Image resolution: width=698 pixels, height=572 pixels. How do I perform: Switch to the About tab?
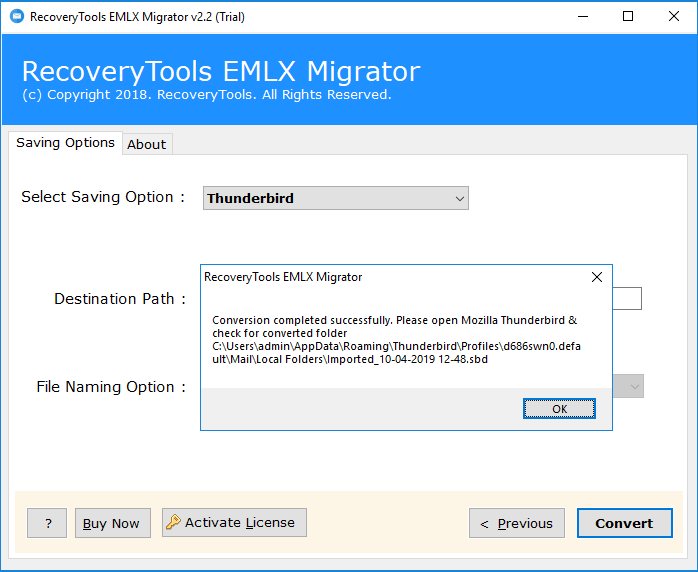pos(147,144)
